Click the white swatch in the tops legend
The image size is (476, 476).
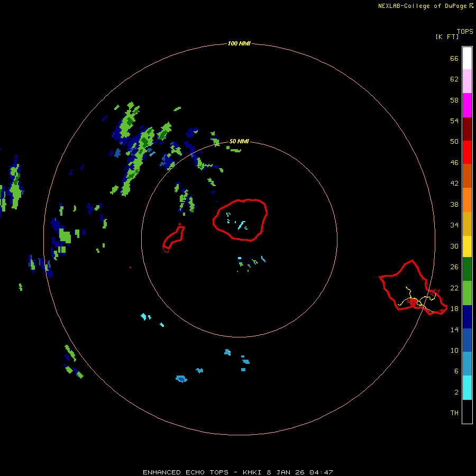coord(467,58)
